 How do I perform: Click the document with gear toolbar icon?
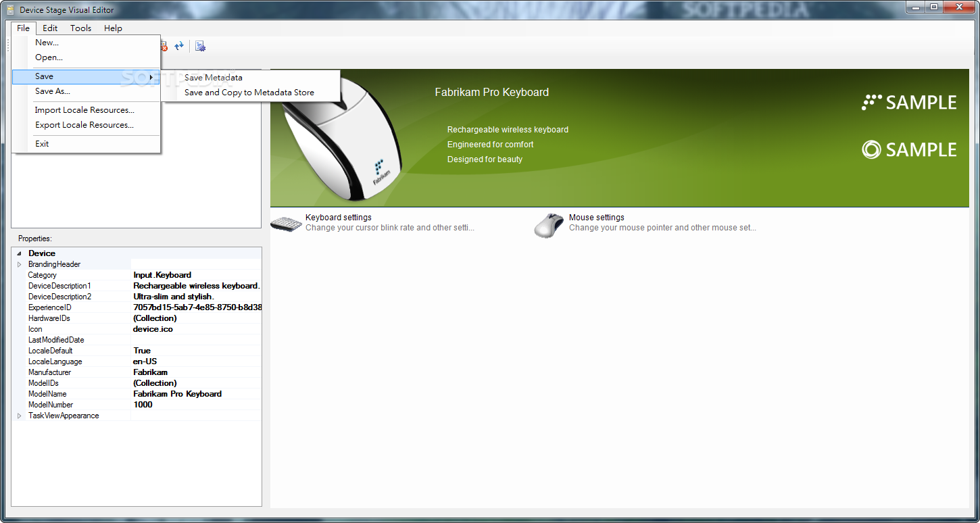(x=200, y=46)
